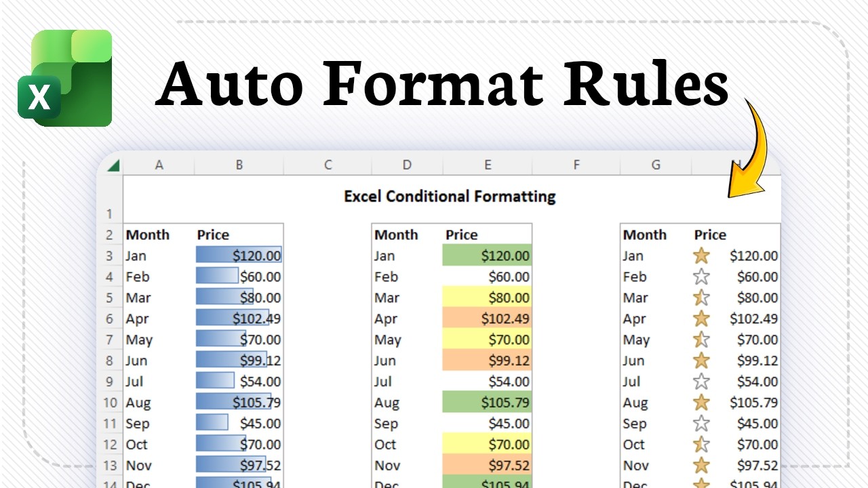Image resolution: width=868 pixels, height=488 pixels.
Task: Click the data-bar cell $102.49 in column B
Action: pyautogui.click(x=239, y=319)
